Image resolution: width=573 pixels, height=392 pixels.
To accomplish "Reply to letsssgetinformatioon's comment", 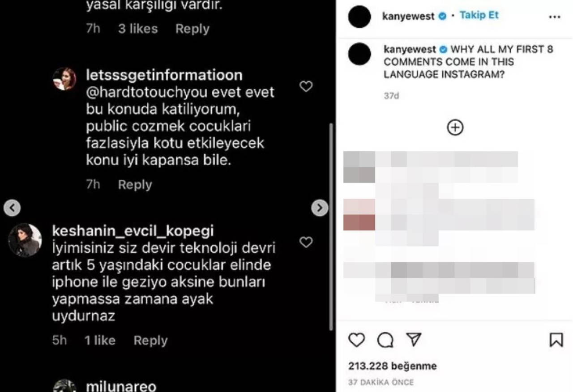I will 135,185.
